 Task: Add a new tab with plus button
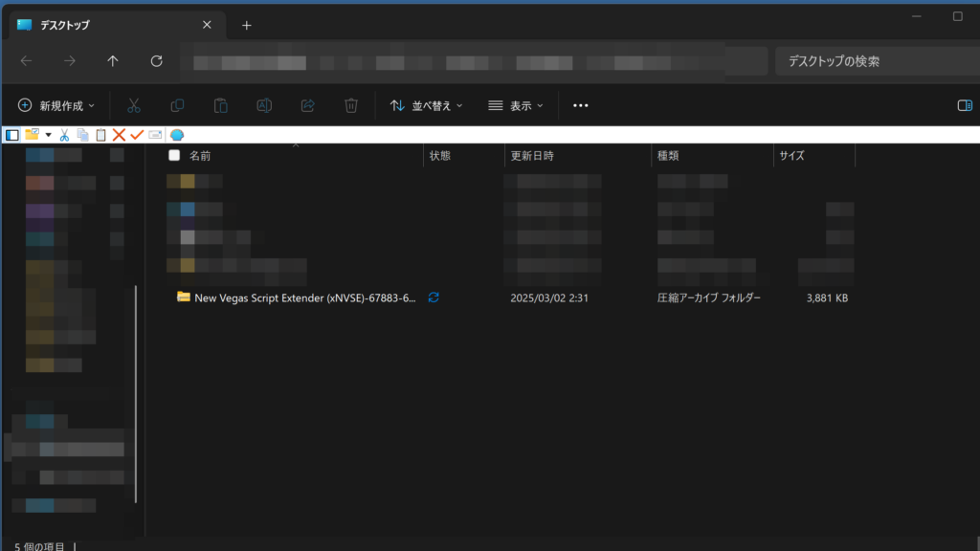pyautogui.click(x=246, y=26)
